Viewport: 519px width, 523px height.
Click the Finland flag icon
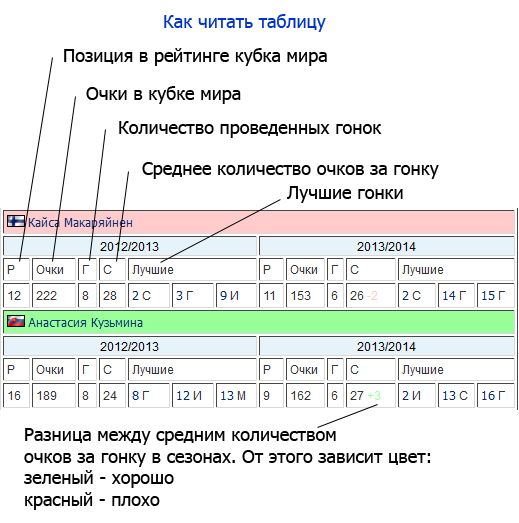[x=16, y=221]
